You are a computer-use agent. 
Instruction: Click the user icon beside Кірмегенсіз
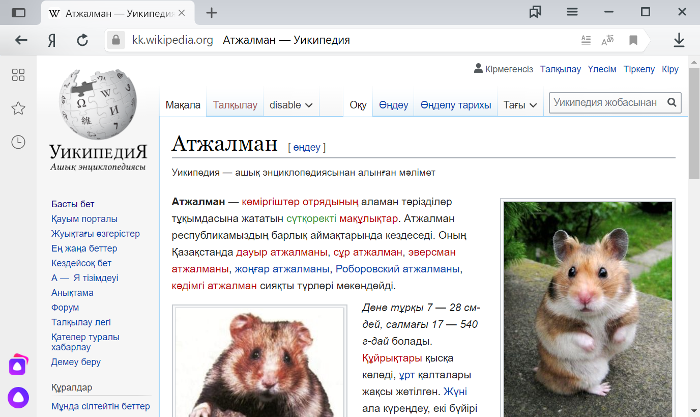478,68
